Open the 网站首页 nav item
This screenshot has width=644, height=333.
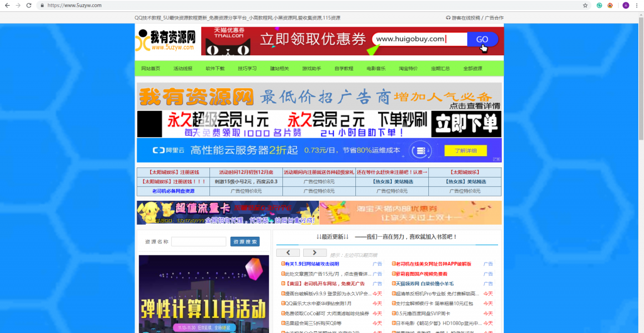pyautogui.click(x=151, y=69)
